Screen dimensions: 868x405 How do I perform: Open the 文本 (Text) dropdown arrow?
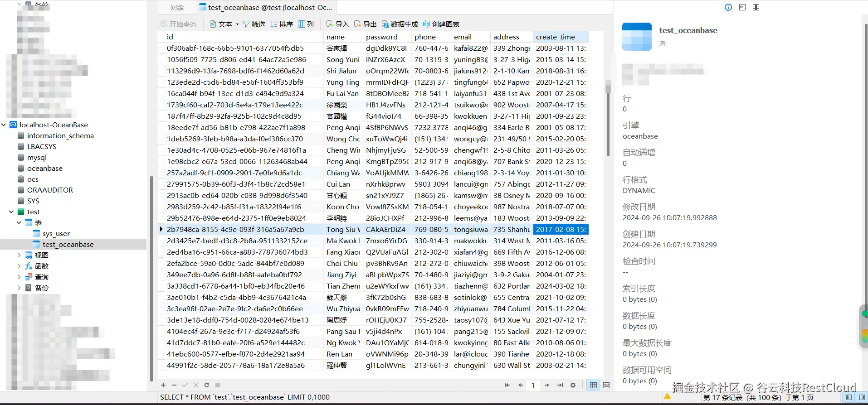[x=237, y=24]
